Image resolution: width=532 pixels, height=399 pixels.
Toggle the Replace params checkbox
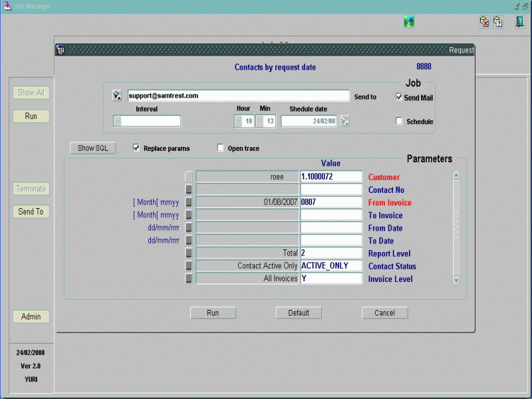click(136, 148)
